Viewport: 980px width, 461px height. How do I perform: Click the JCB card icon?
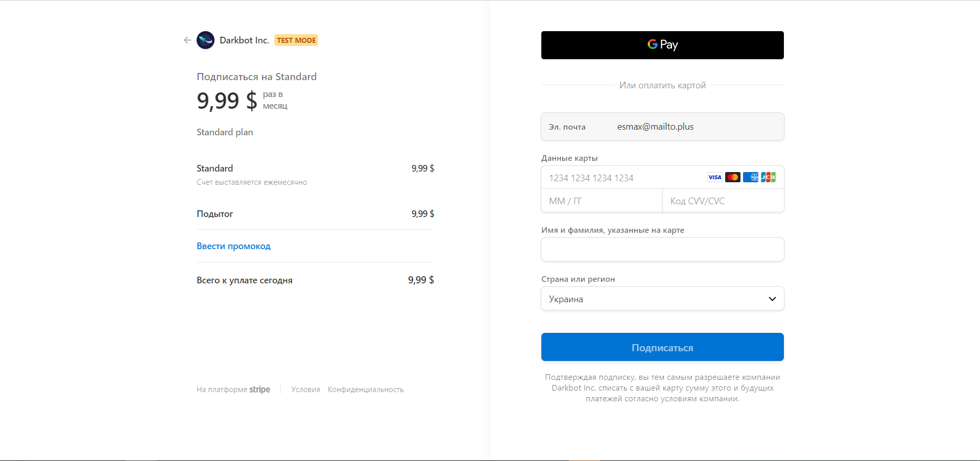768,177
